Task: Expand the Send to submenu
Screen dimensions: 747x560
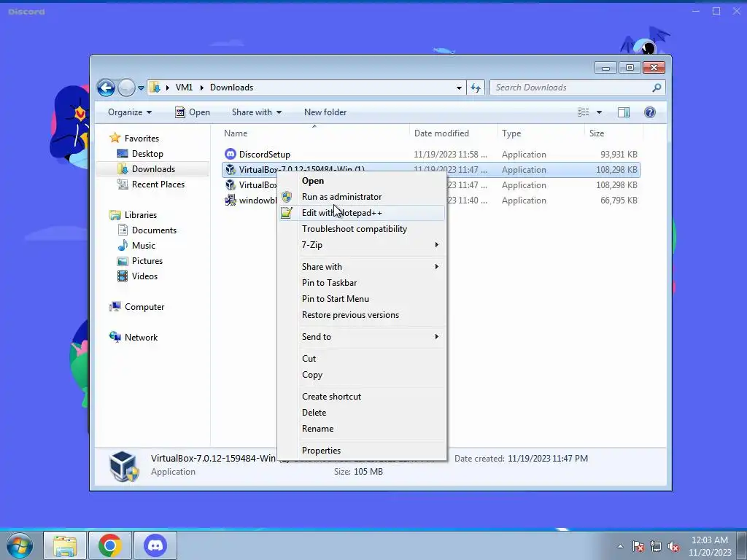Action: pyautogui.click(x=362, y=337)
